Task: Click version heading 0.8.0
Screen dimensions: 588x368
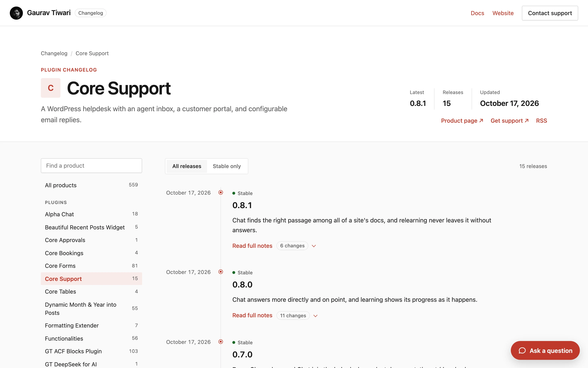Action: coord(242,285)
